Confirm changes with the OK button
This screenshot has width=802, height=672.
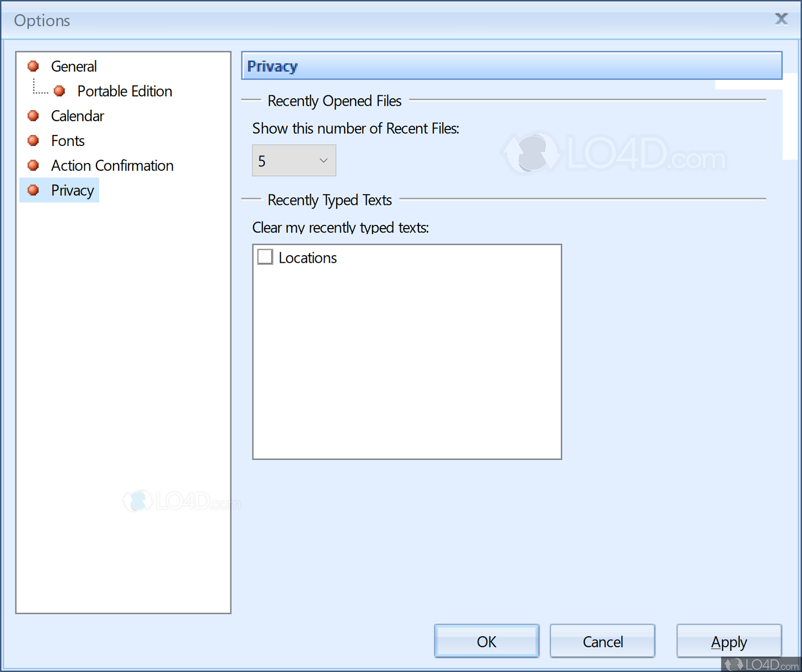[x=486, y=641]
